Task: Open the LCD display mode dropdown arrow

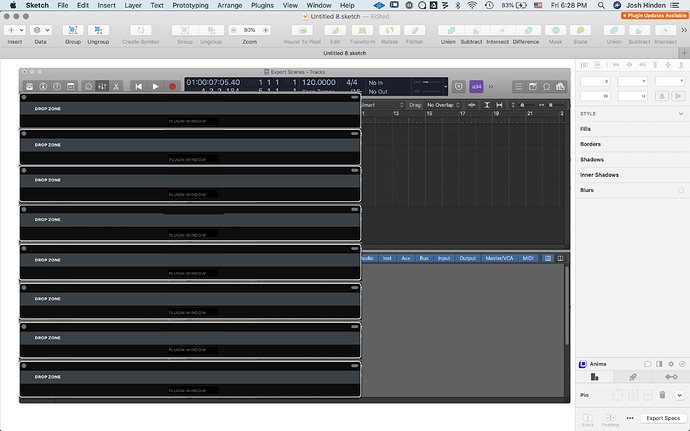Action: coord(445,87)
